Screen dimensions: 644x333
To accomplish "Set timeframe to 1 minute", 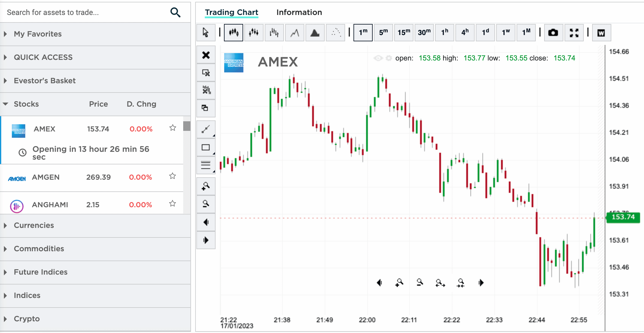I will [x=363, y=32].
